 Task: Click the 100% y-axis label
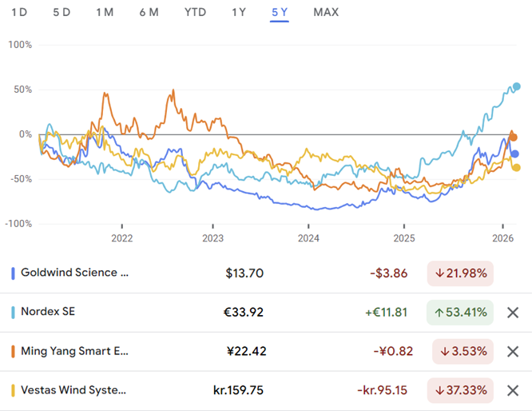[20, 45]
